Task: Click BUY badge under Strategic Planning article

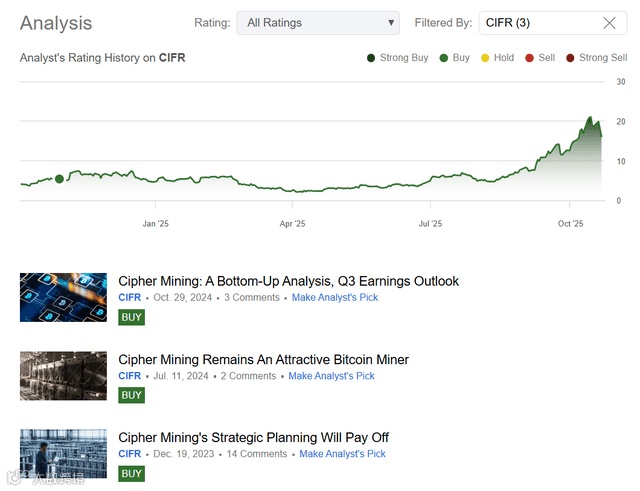Action: tap(131, 473)
